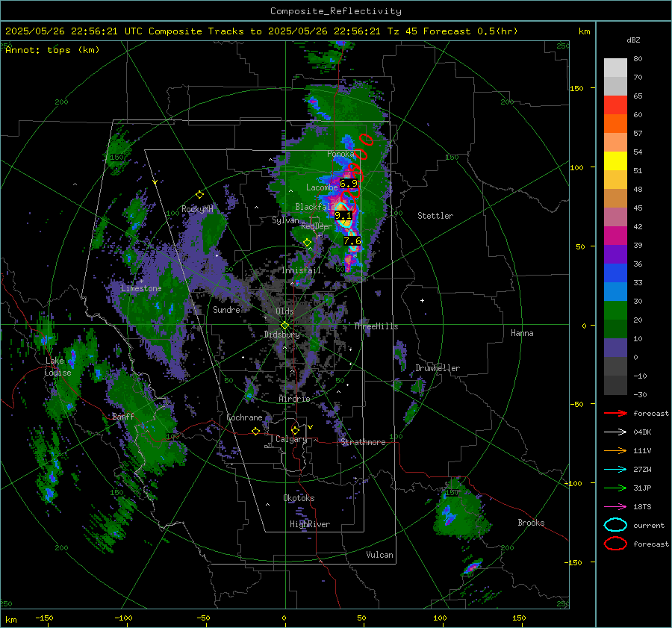
Task: Select the white 04DK arrow legend icon
Action: pos(615,432)
